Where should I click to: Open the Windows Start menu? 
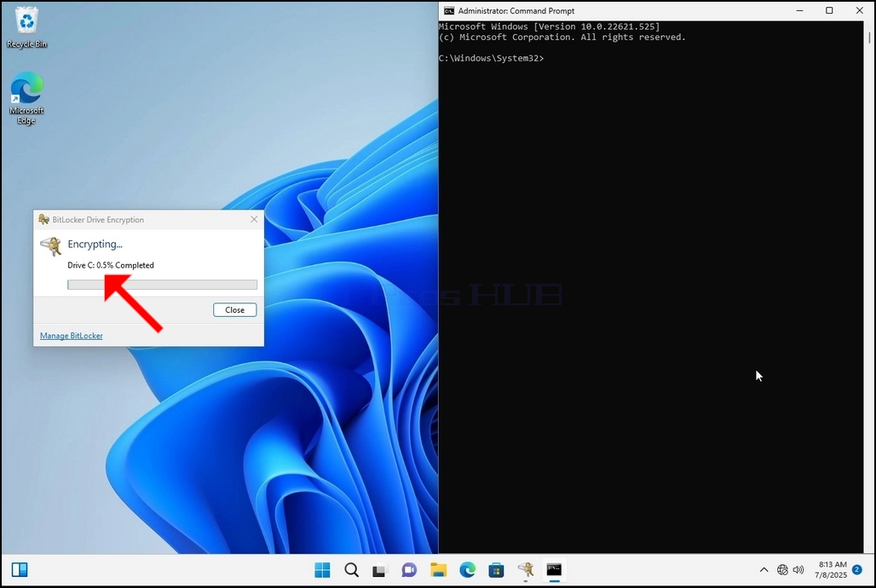[x=322, y=569]
